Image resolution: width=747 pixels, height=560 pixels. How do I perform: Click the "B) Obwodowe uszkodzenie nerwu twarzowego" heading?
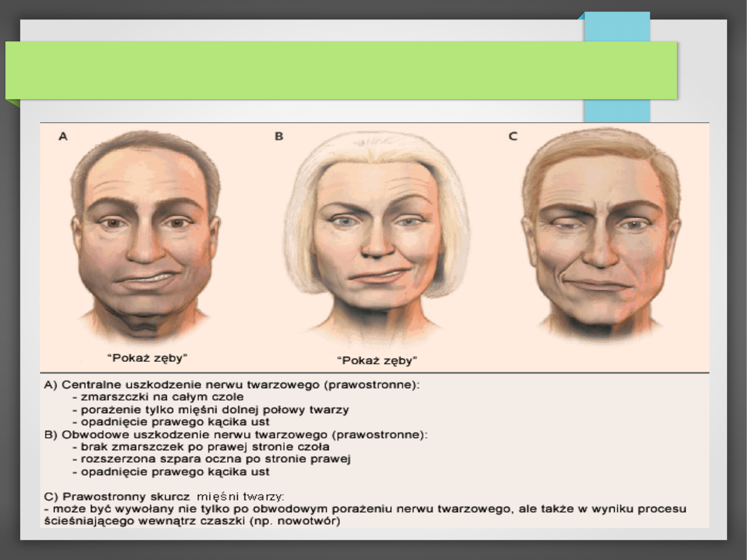235,434
